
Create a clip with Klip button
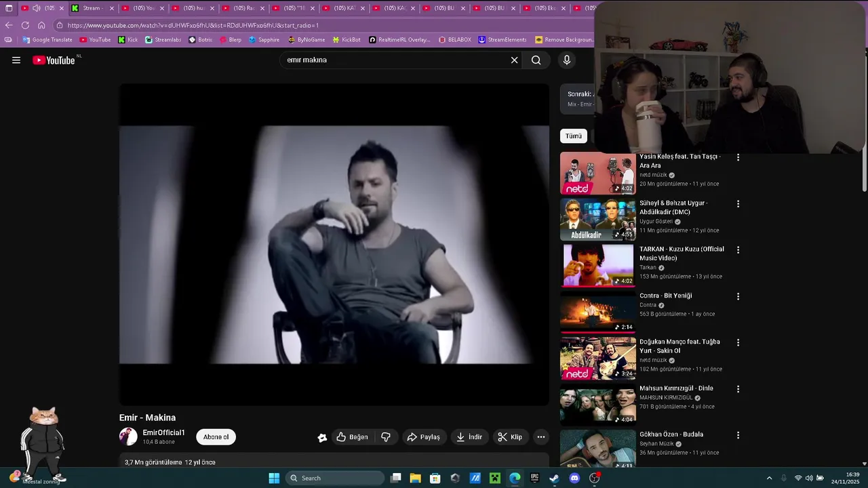point(510,437)
